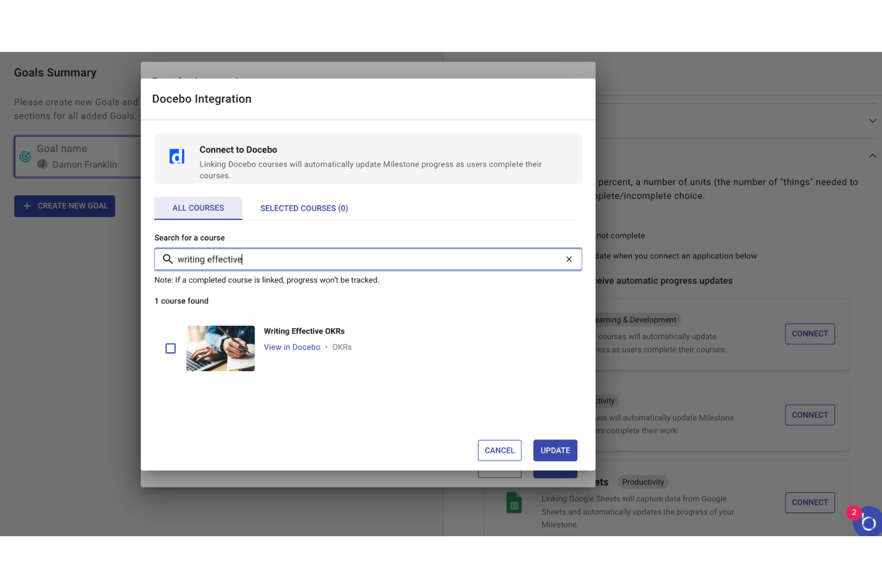Image resolution: width=882 pixels, height=588 pixels.
Task: Click the goal target icon beside Goal name
Action: [x=24, y=156]
